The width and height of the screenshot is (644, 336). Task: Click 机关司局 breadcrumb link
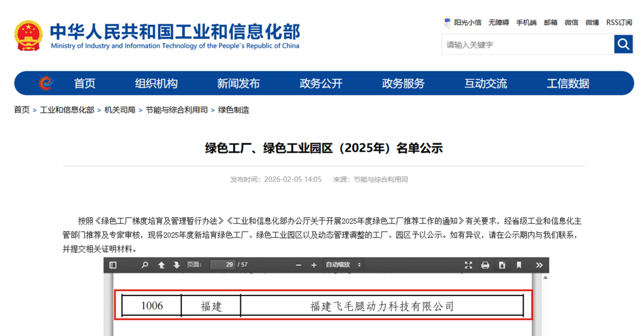(120, 110)
